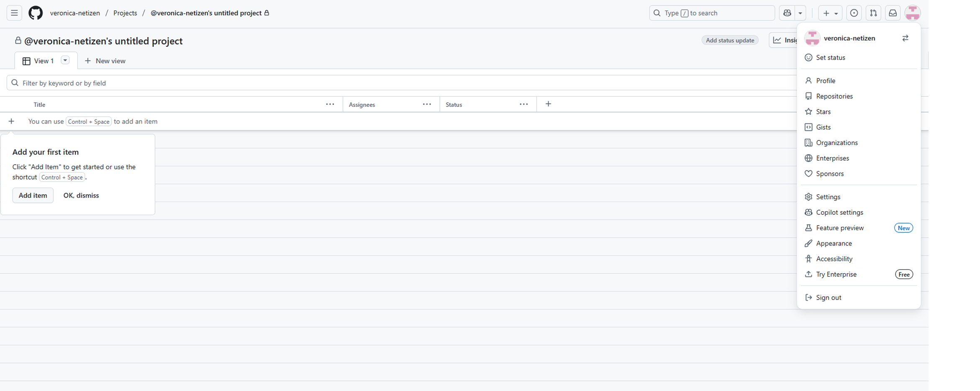Select Set status menu item

pos(859,58)
